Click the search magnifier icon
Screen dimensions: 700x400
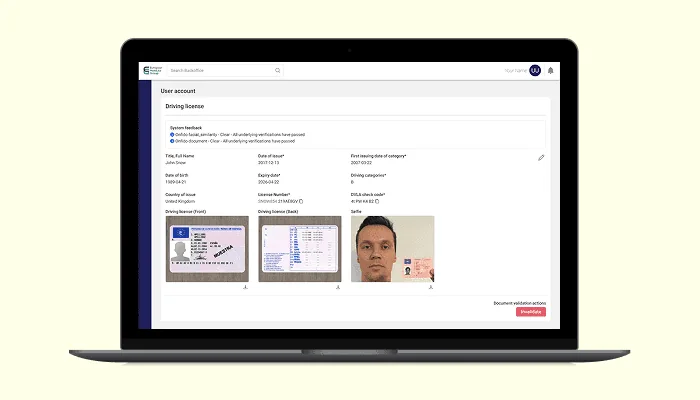(278, 71)
